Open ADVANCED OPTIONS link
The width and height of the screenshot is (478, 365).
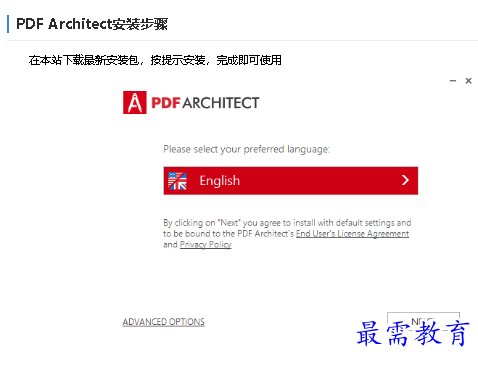163,322
